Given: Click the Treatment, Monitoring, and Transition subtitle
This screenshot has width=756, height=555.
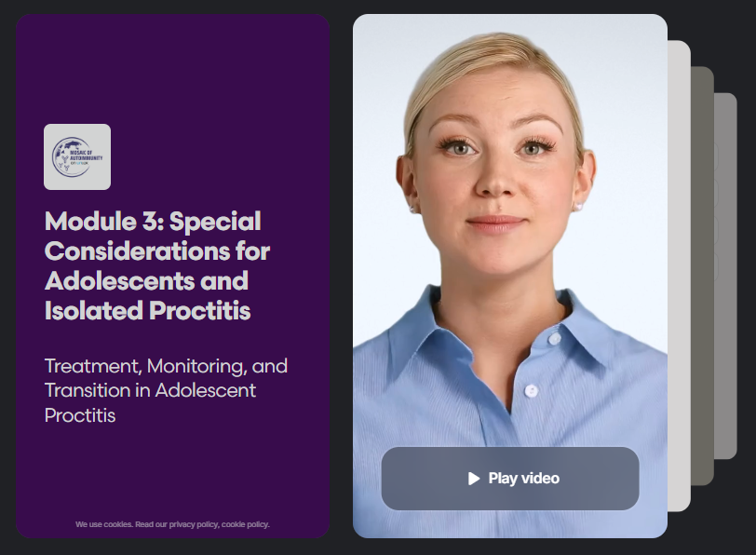Looking at the screenshot, I should [166, 390].
